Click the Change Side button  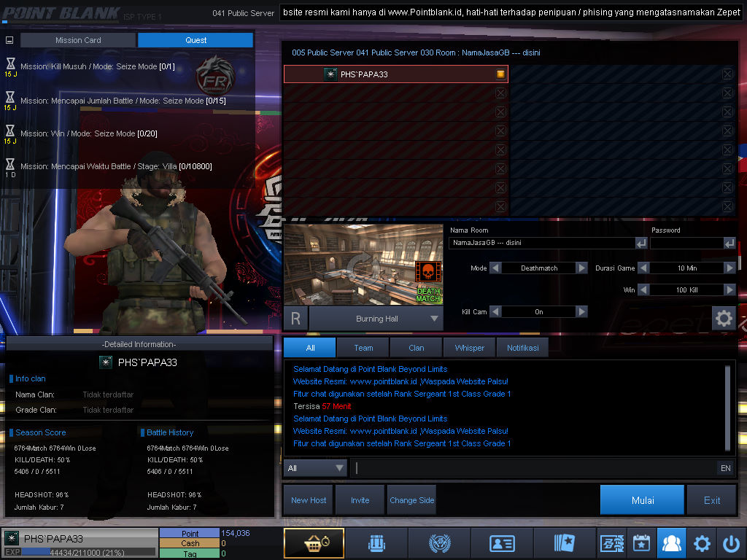coord(411,500)
